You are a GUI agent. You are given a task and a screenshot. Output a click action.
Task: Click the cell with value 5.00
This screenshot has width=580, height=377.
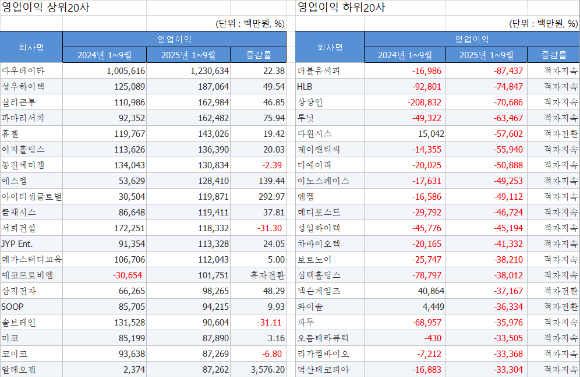click(259, 259)
